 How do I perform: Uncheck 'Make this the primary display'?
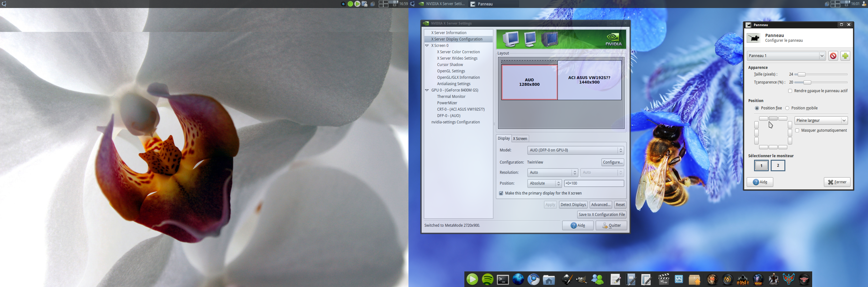pos(501,193)
